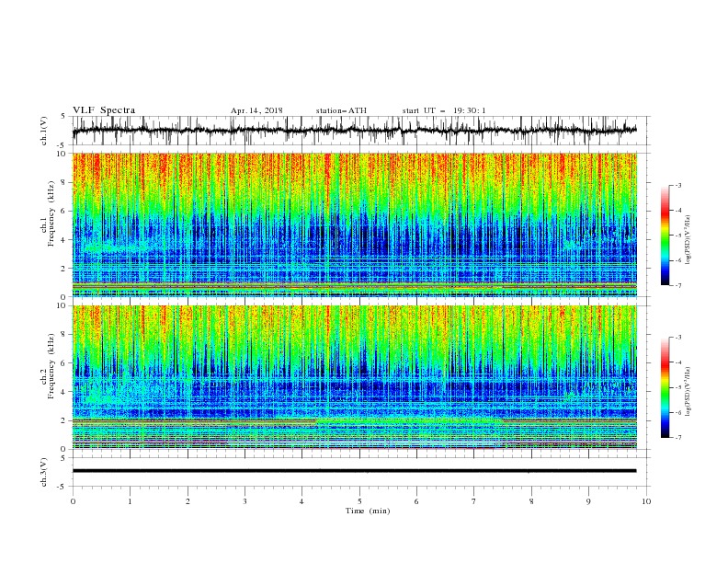Click inside the ch.1 spectrogram panel

[354, 224]
